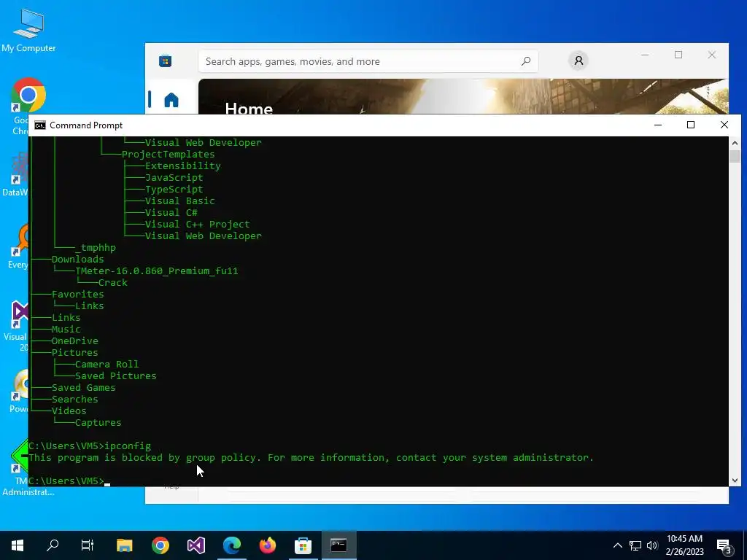
Task: Open network status tray icon
Action: tap(635, 545)
